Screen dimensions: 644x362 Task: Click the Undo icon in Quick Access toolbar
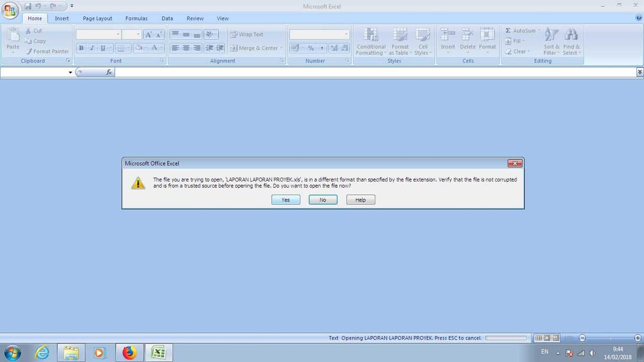(38, 6)
